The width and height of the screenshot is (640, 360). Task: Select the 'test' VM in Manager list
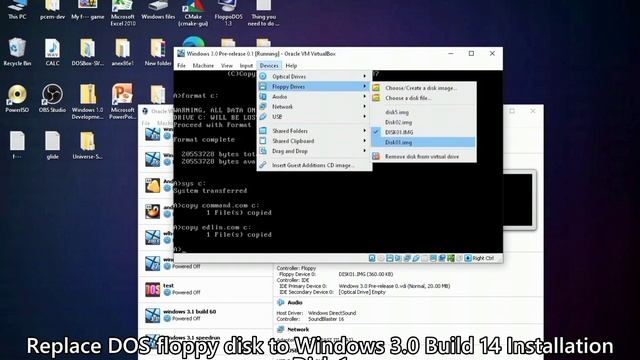click(x=205, y=289)
